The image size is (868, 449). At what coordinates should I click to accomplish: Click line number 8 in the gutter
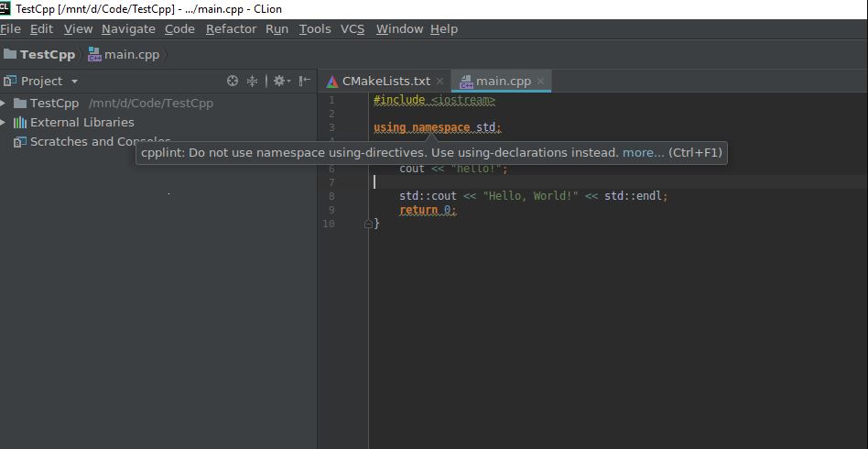coord(331,196)
